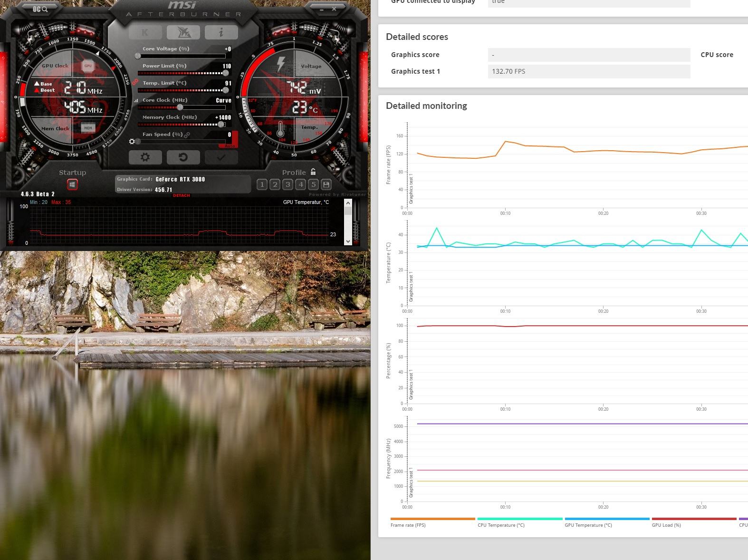The image size is (748, 560).
Task: Click the Core Voltage slider handle
Action: [x=138, y=56]
